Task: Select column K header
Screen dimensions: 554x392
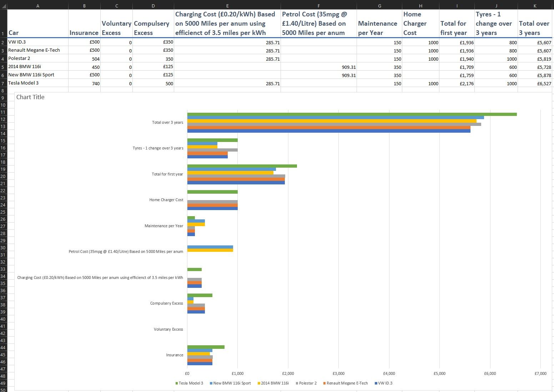Action: tap(534, 6)
